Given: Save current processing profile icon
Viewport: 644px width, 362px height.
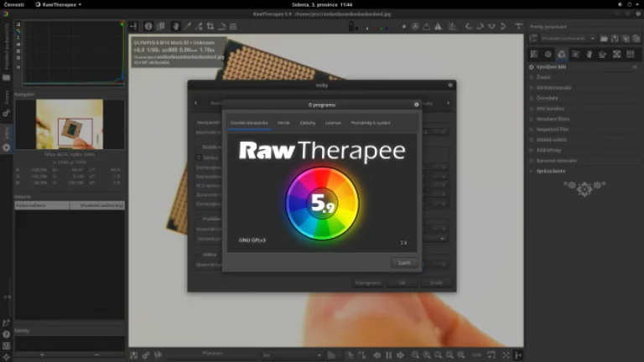Looking at the screenshot, I should pyautogui.click(x=615, y=39).
